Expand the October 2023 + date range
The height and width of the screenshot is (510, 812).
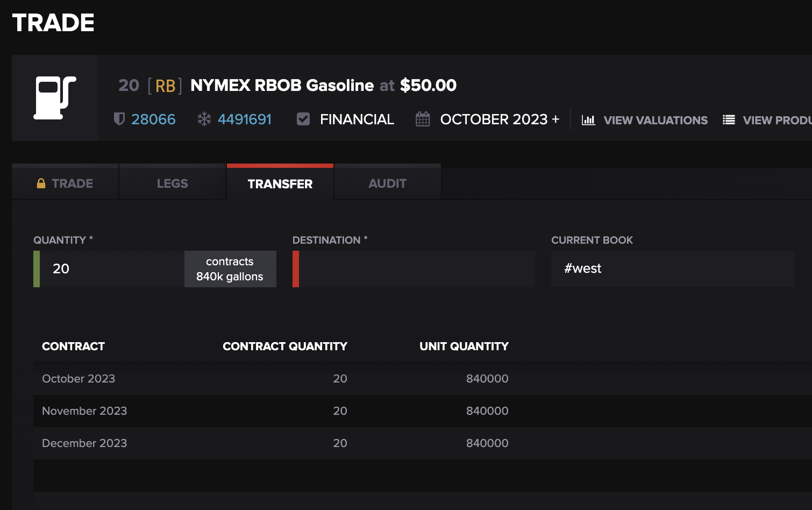click(x=500, y=119)
